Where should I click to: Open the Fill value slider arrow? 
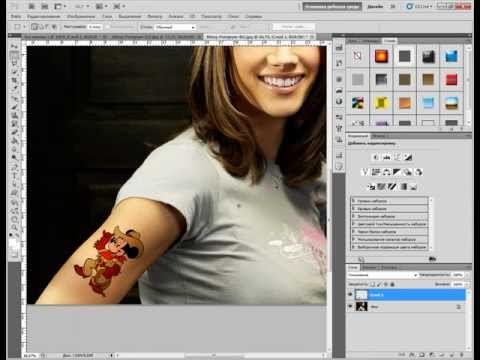click(466, 284)
